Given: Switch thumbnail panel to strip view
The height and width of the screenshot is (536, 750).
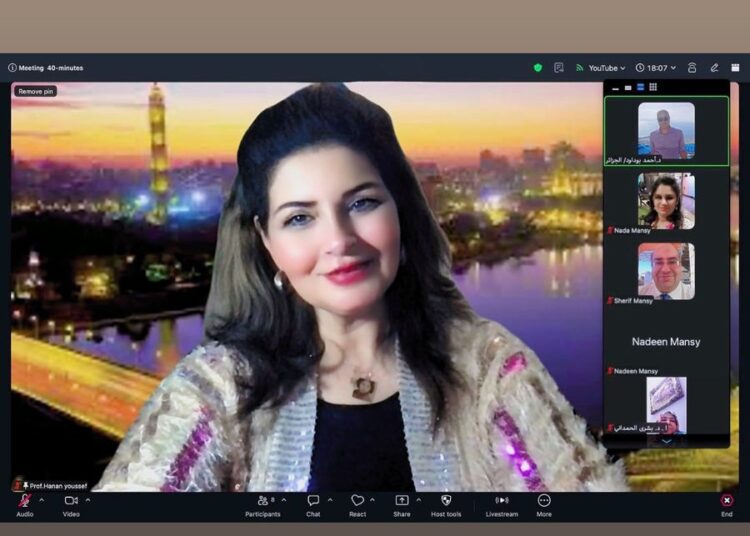Looking at the screenshot, I should (x=640, y=87).
